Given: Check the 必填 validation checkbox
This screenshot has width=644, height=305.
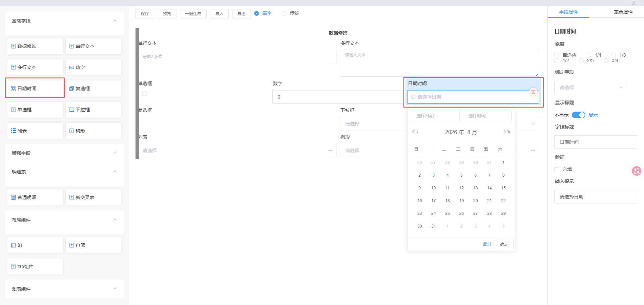Looking at the screenshot, I should pos(557,170).
